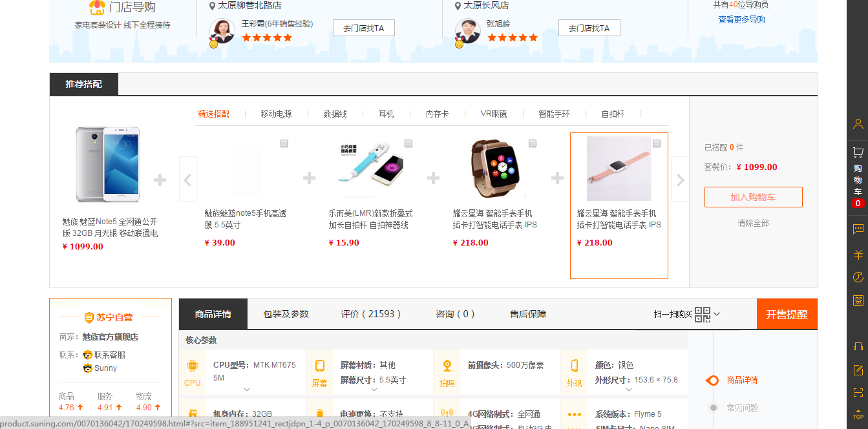Click the 开售提醒 button
This screenshot has width=868, height=429.
(787, 314)
